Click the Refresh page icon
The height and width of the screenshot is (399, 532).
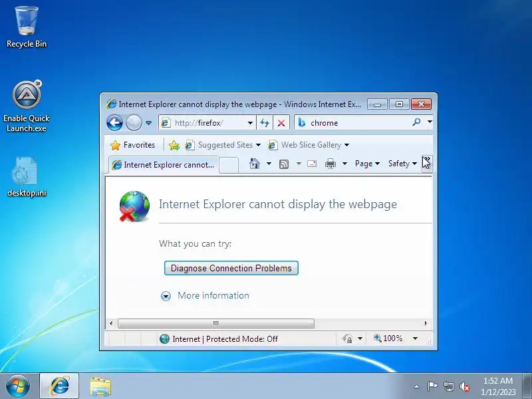pyautogui.click(x=265, y=123)
